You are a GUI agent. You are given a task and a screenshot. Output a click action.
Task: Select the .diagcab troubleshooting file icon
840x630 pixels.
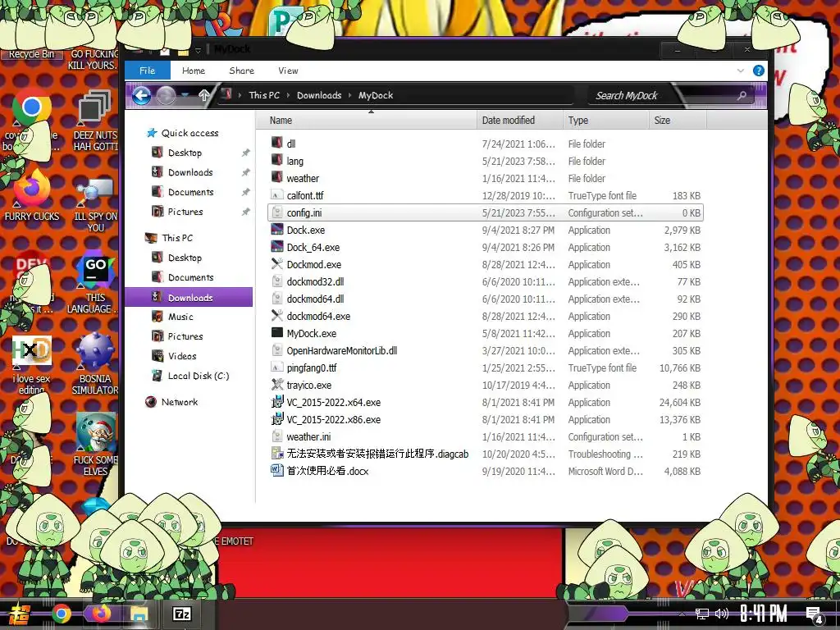277,454
